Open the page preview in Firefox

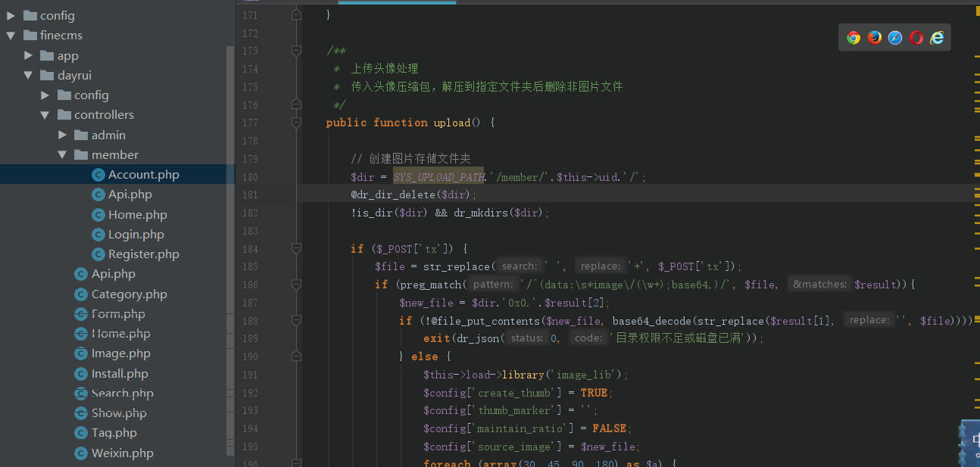click(874, 36)
